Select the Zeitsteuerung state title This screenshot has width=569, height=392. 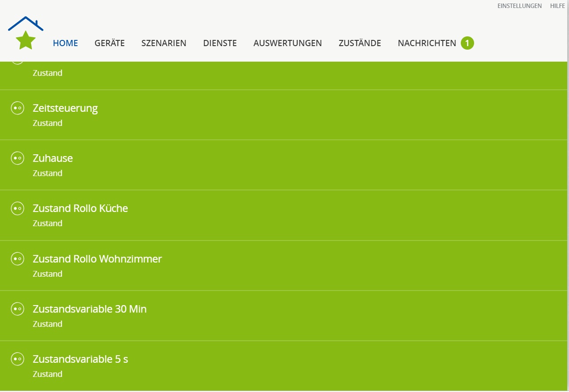(x=65, y=108)
